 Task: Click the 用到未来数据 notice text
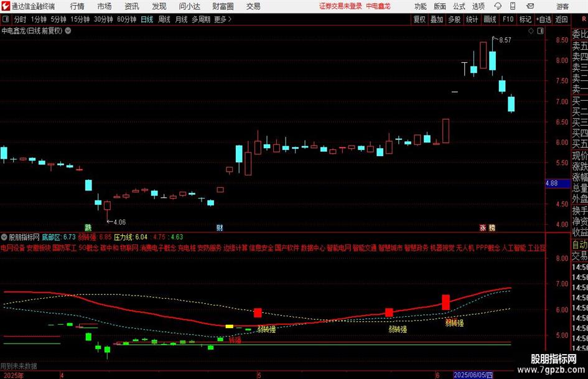(19, 366)
